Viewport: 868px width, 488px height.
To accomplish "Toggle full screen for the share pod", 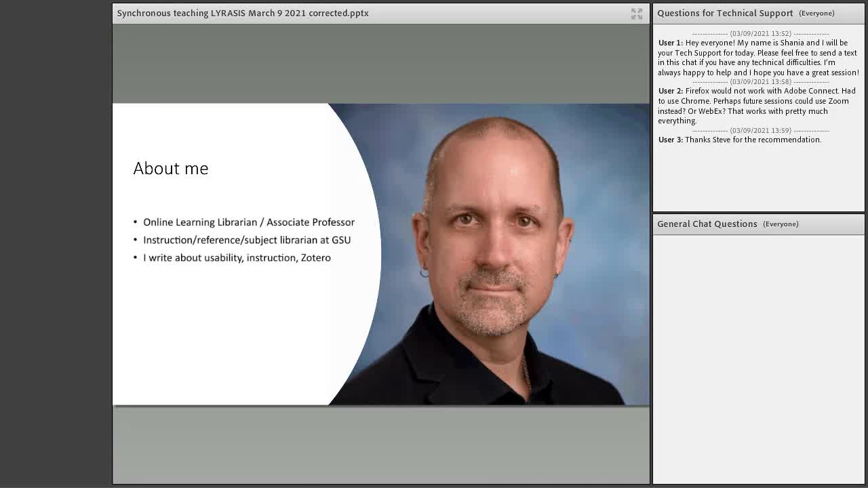I will point(637,14).
